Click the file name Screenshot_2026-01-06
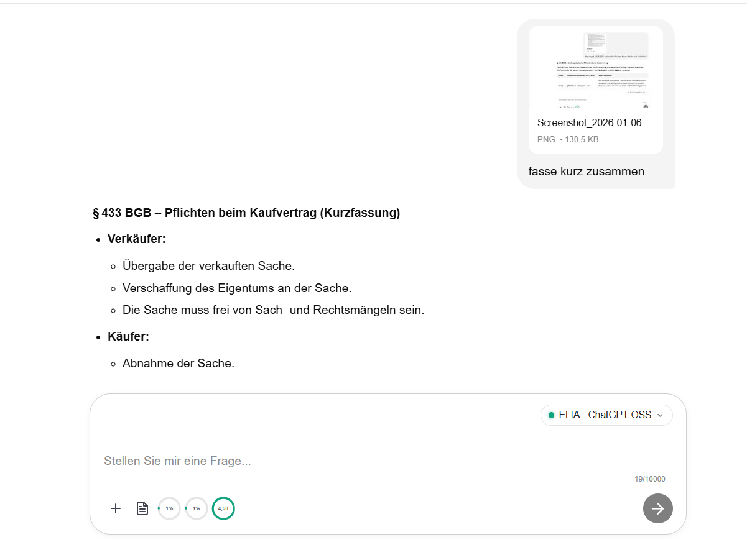This screenshot has width=747, height=560. (593, 122)
